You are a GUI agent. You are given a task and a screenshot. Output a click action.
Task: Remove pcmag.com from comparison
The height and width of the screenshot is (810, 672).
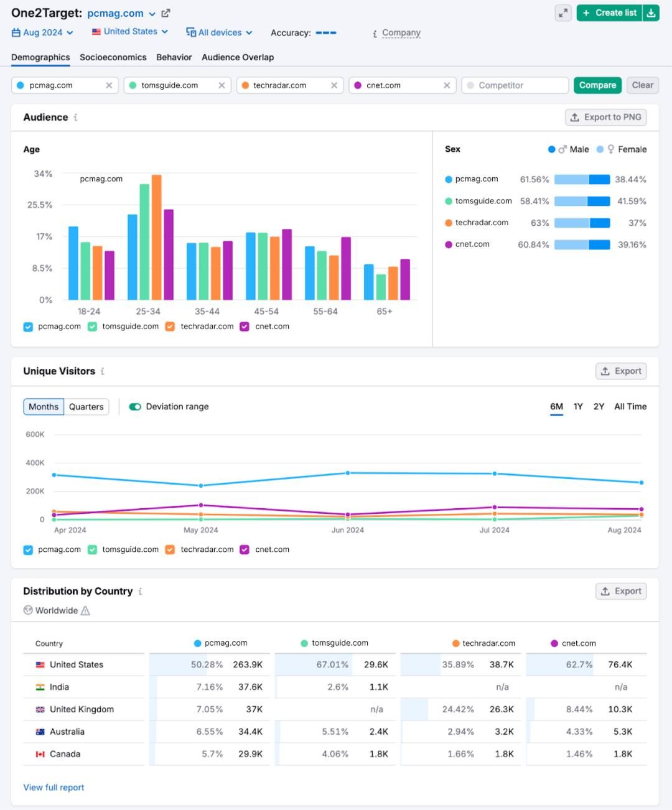click(109, 85)
